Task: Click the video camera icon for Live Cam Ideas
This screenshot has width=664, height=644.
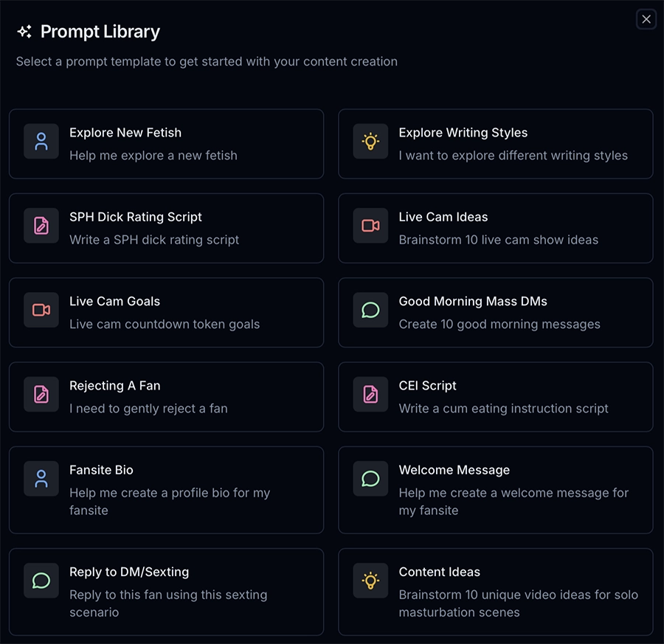Action: (370, 226)
